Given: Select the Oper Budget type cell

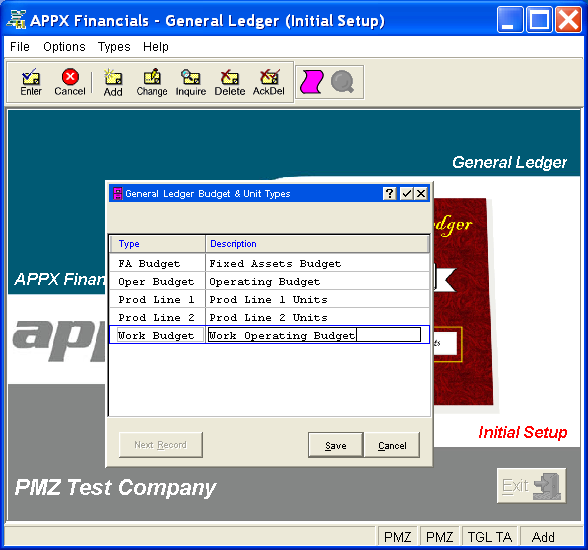Looking at the screenshot, I should click(158, 281).
